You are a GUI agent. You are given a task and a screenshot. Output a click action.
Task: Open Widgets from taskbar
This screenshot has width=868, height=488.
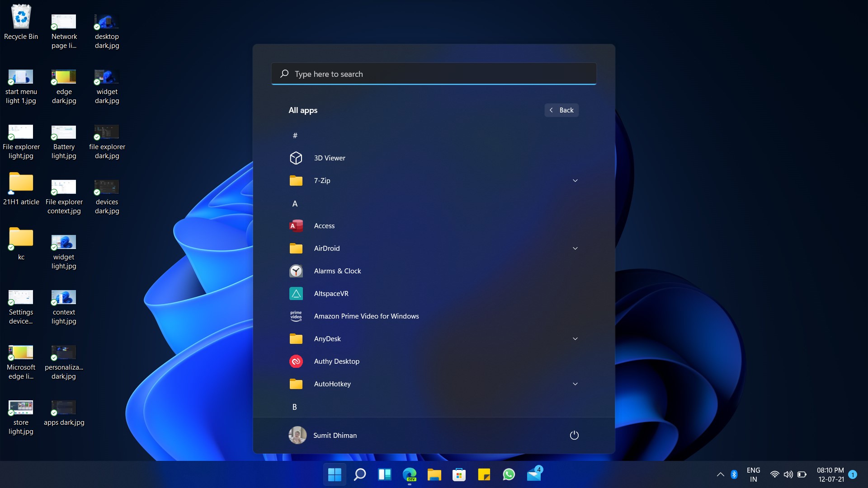click(385, 474)
